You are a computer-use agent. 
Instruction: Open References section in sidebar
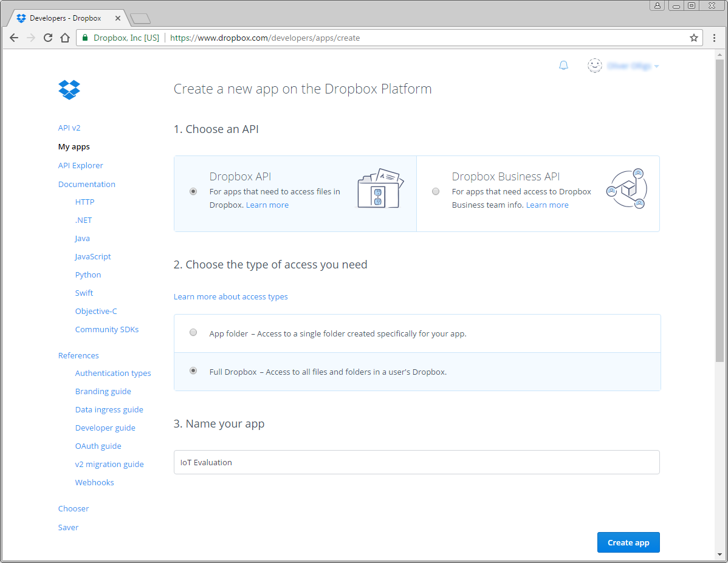pos(78,355)
